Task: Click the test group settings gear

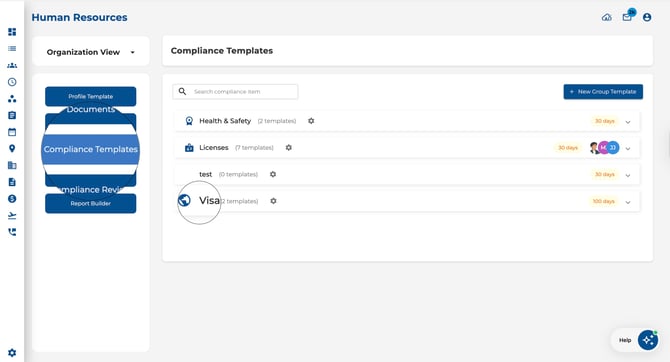Action: (x=273, y=174)
